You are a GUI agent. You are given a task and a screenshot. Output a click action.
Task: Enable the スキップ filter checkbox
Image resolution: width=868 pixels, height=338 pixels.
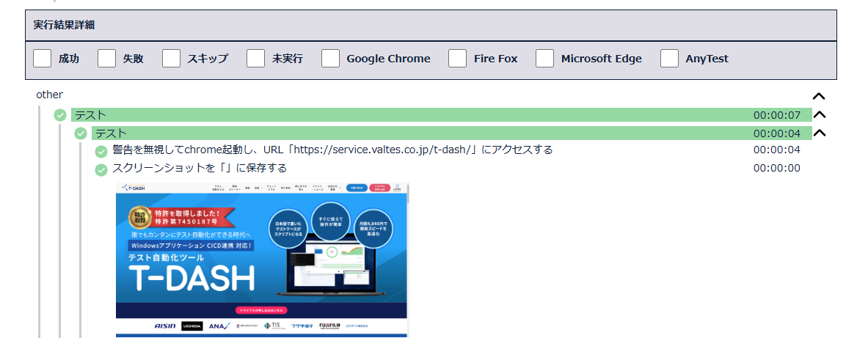click(172, 59)
